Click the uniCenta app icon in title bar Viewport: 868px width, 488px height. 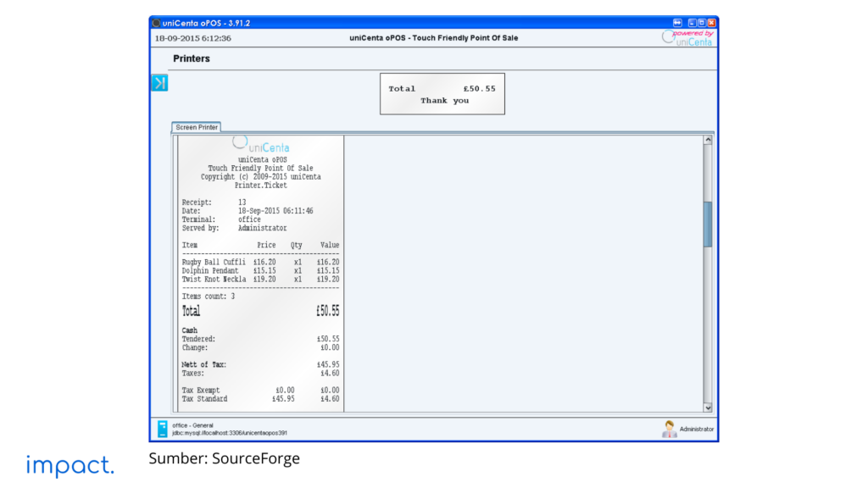156,23
